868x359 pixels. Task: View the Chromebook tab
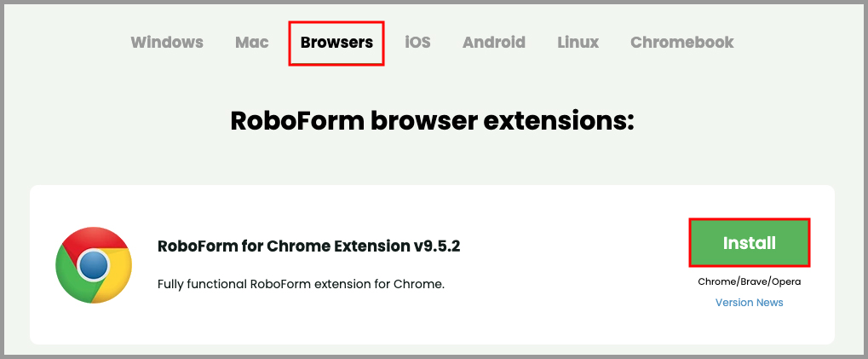point(681,42)
